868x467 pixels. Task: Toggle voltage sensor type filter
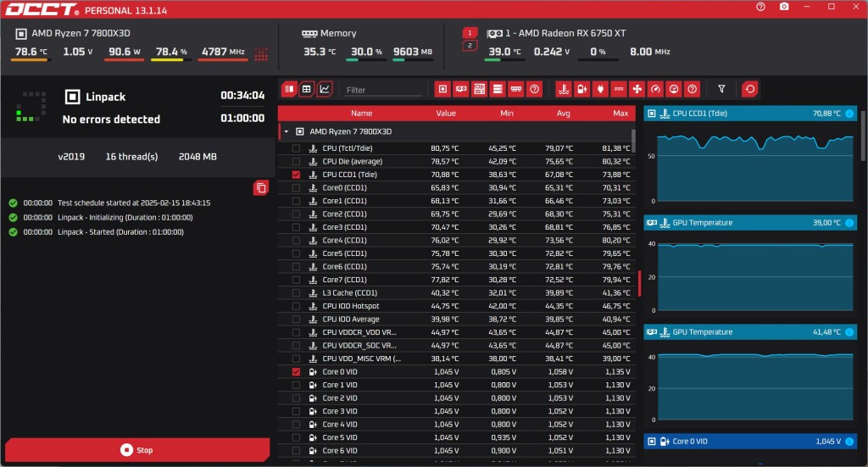tap(581, 89)
